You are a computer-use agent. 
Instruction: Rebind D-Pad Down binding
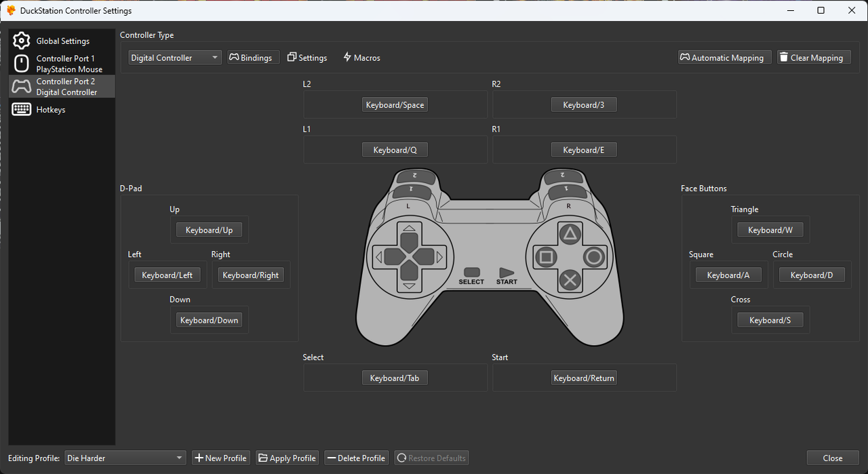click(209, 320)
